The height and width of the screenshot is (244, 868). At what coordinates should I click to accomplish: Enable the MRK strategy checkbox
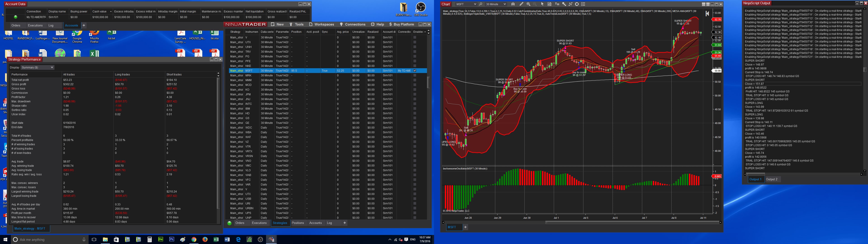click(x=415, y=75)
